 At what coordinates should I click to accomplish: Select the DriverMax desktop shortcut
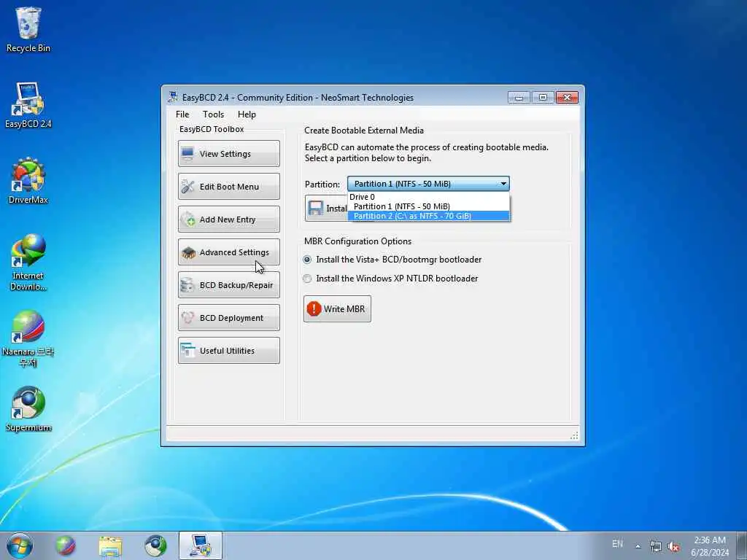point(28,181)
